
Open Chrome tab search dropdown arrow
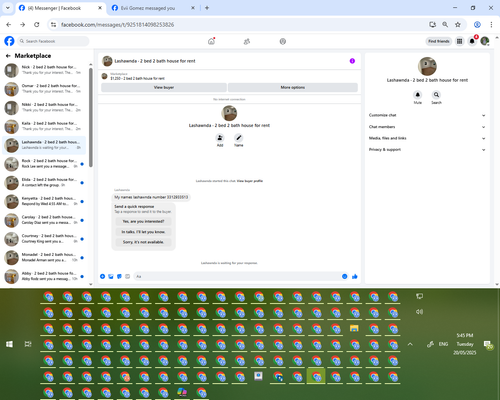[x=8, y=8]
